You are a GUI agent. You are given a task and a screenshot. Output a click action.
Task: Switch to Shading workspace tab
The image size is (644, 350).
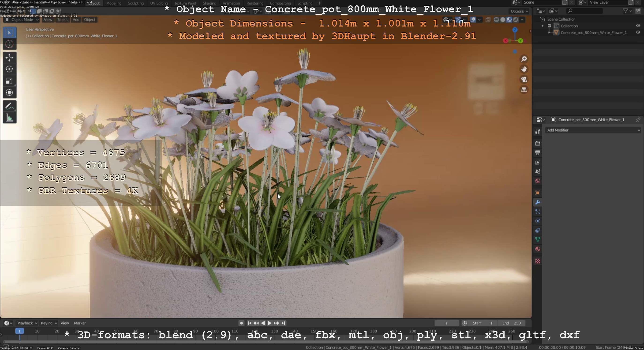point(210,3)
